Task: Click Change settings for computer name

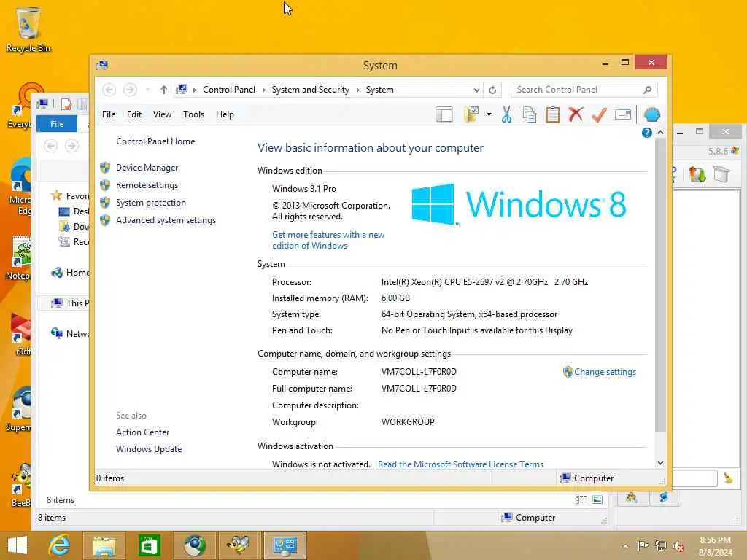Action: coord(605,372)
